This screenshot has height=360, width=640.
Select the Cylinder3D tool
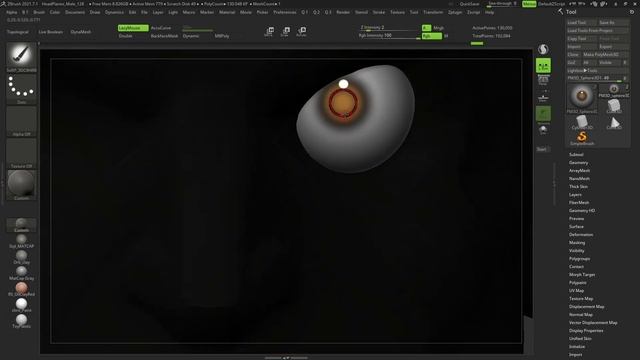(x=582, y=122)
